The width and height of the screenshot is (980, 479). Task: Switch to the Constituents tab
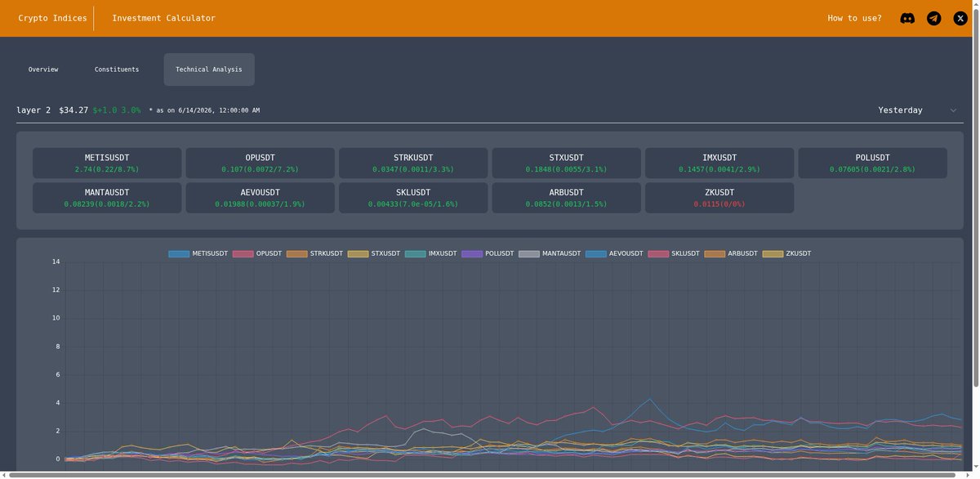point(117,69)
